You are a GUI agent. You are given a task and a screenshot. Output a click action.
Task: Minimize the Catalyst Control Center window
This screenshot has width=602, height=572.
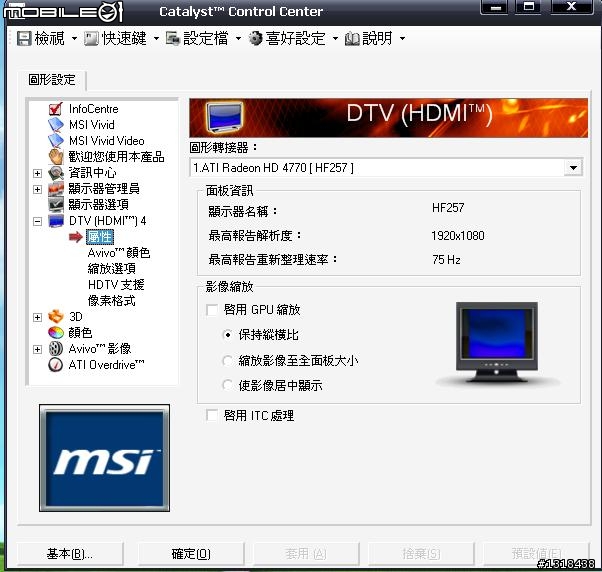tap(496, 7)
